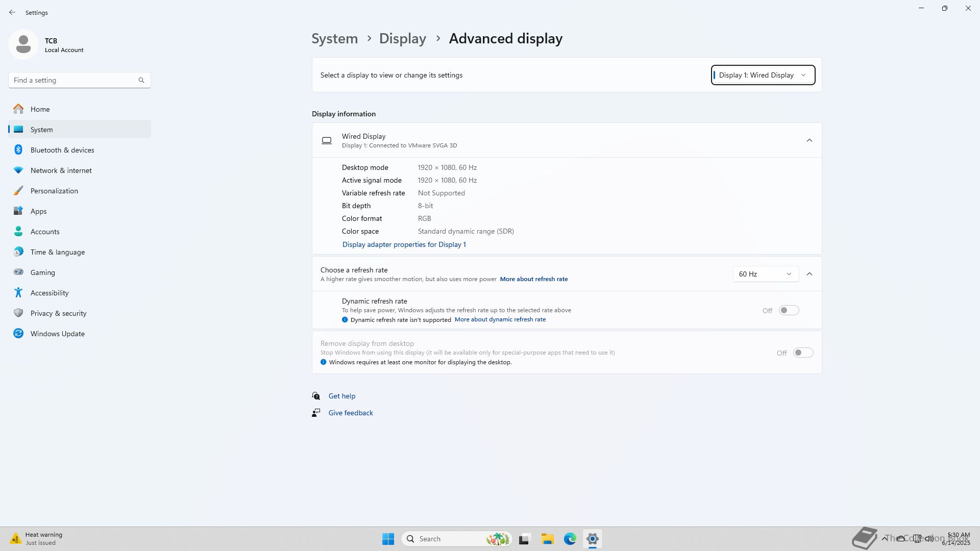980x551 pixels.
Task: Collapse the Wired Display information section
Action: (809, 140)
